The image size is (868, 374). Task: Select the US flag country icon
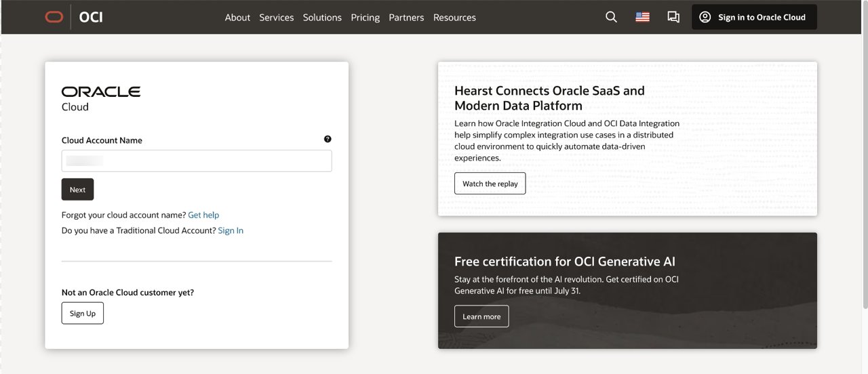(642, 17)
